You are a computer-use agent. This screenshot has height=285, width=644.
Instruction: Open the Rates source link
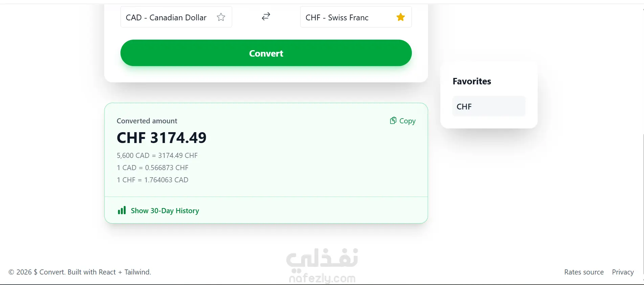click(x=584, y=272)
